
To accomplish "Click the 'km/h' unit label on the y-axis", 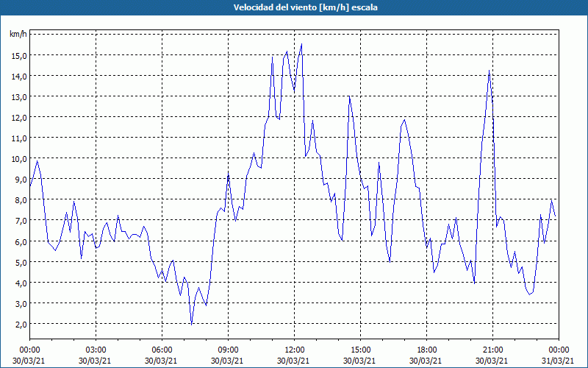I will click(18, 34).
